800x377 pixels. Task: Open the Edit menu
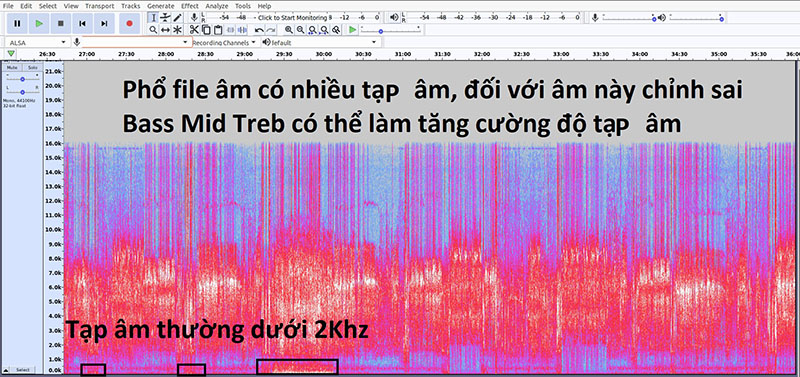[x=26, y=6]
